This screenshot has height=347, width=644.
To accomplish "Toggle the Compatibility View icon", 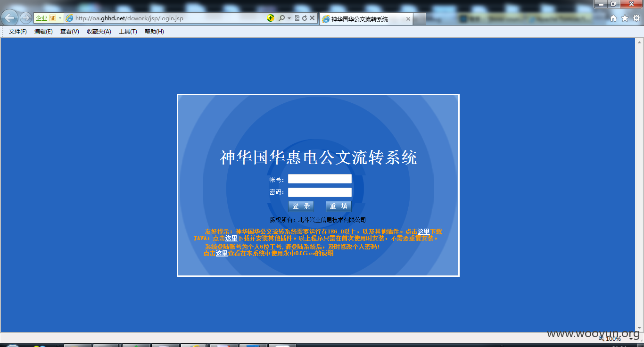I will (297, 18).
